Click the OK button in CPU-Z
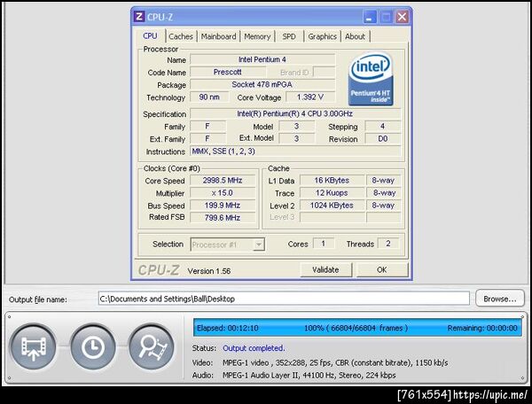532x404 pixels. coord(381,270)
